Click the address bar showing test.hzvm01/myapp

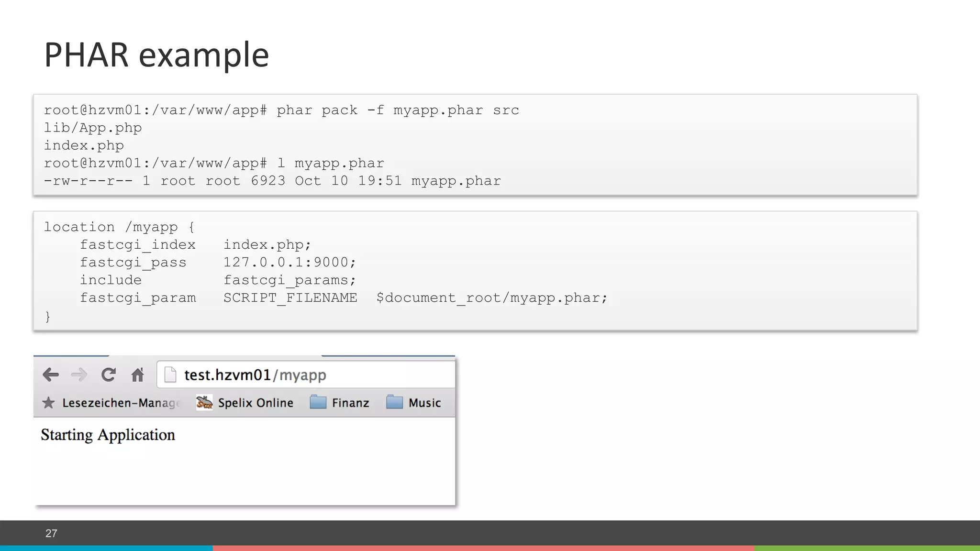click(x=306, y=375)
